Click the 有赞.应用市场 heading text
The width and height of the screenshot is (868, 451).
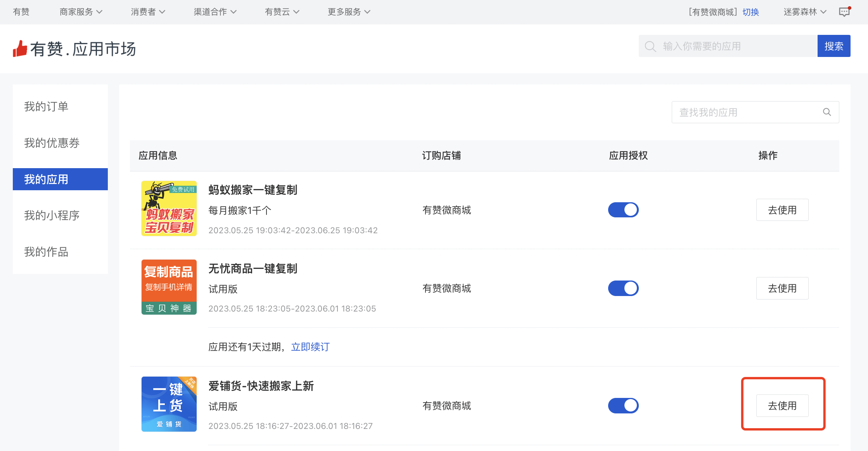click(83, 49)
